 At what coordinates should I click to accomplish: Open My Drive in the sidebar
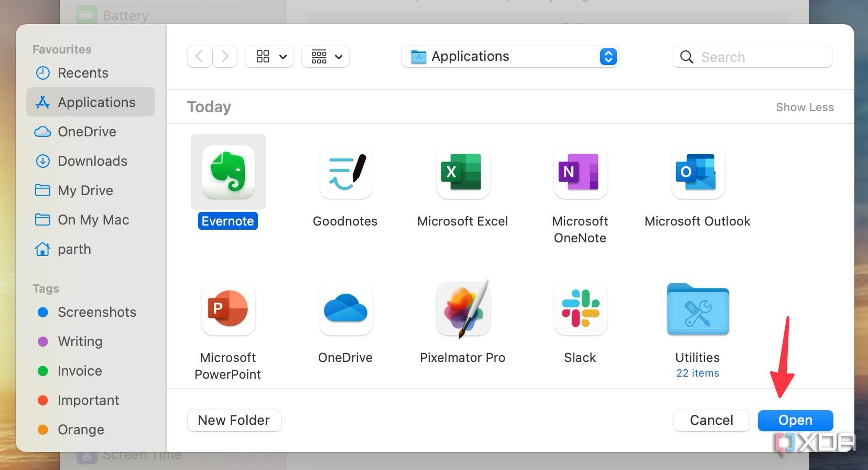[91, 190]
